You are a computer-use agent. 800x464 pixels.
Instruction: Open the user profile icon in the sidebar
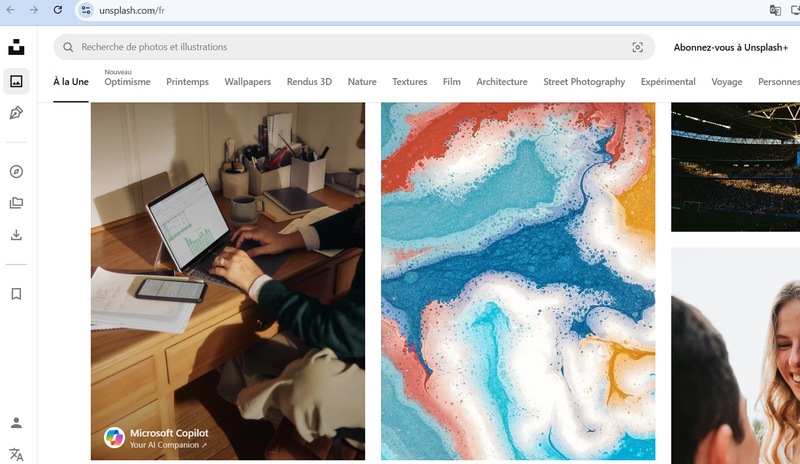point(16,423)
